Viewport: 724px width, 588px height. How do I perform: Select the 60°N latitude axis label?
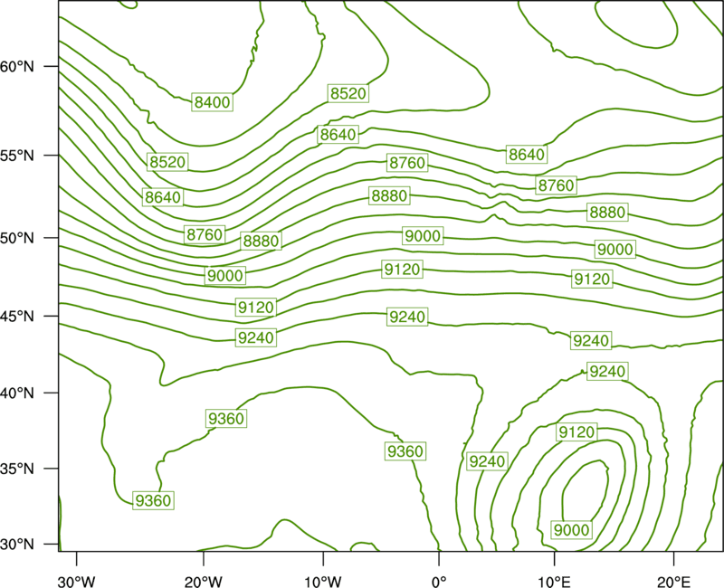point(17,66)
